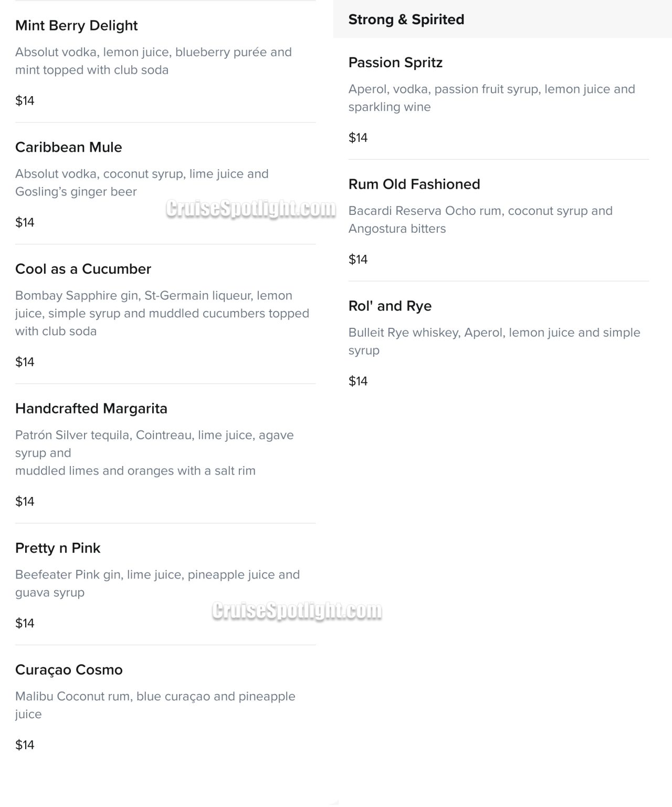Click the Rum Old Fashioned ingredients description

[480, 220]
